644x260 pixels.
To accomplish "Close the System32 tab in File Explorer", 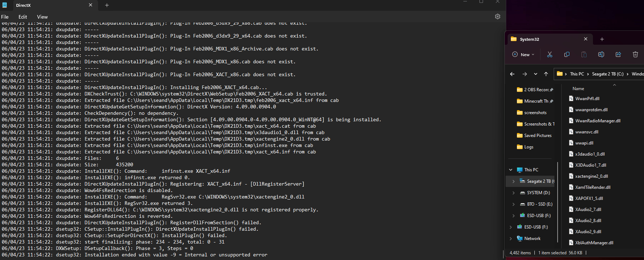I will coord(585,39).
